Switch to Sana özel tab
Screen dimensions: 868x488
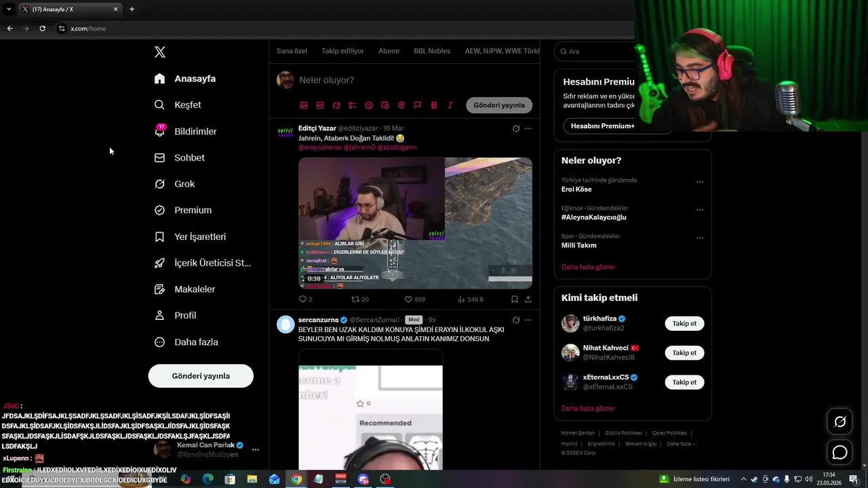pos(292,52)
